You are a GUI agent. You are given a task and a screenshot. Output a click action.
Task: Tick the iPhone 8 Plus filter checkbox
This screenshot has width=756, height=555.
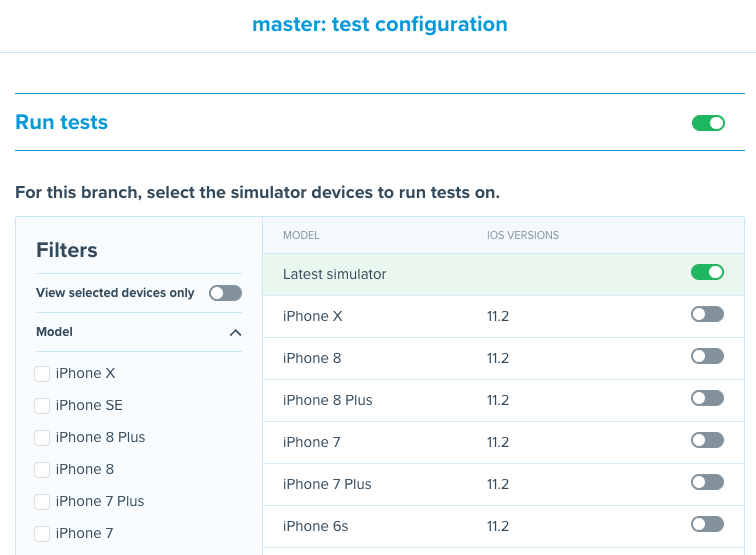42,438
